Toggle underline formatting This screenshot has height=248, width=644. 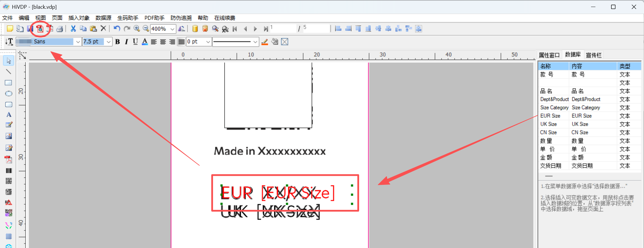[x=135, y=42]
